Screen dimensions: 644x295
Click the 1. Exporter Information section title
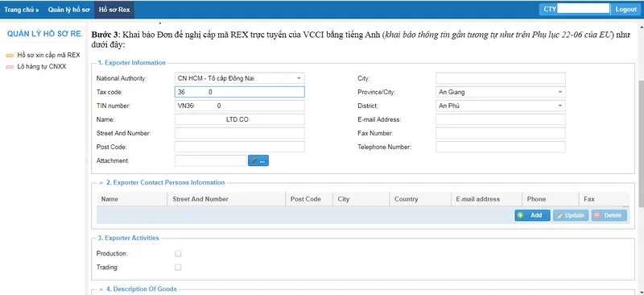[131, 63]
